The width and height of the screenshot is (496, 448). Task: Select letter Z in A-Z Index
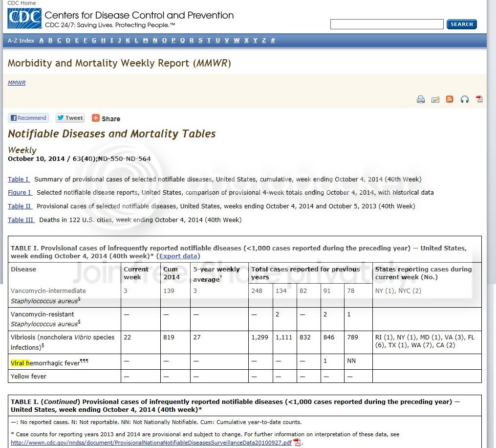[264, 40]
